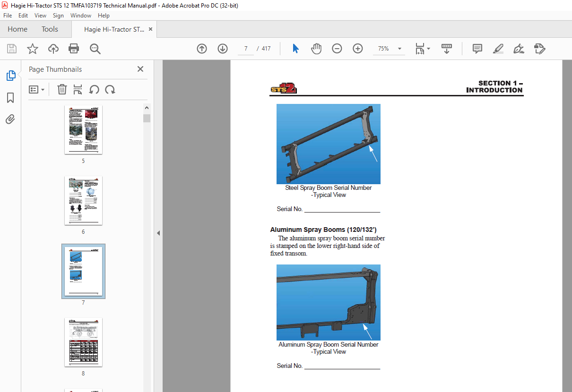Open the Edit menu

(x=23, y=16)
